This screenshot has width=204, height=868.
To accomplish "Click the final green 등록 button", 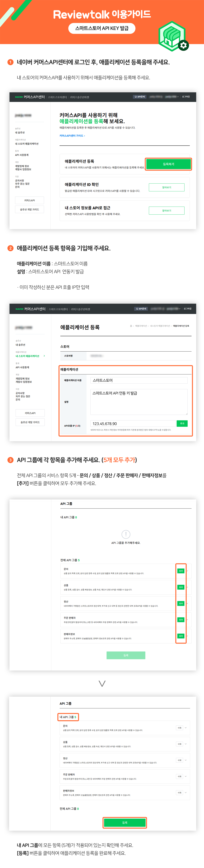I will 125,822.
